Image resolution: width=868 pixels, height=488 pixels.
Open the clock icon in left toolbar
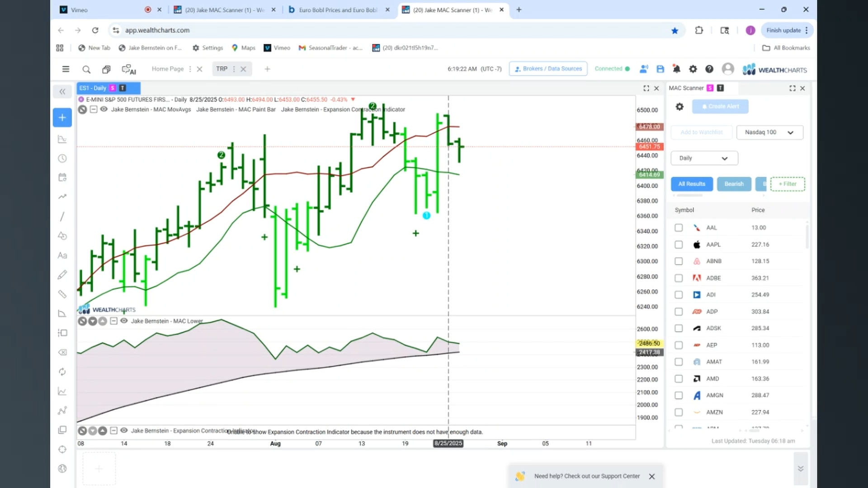pyautogui.click(x=62, y=159)
